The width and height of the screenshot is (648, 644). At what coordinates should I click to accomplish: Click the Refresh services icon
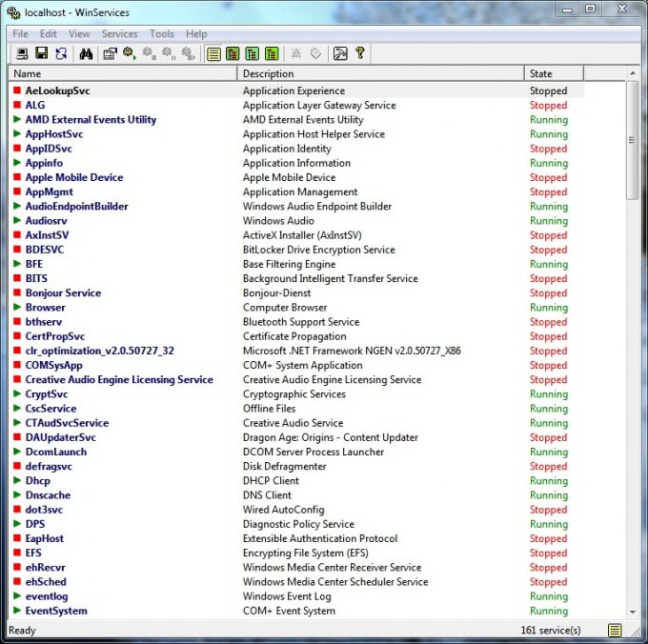61,53
